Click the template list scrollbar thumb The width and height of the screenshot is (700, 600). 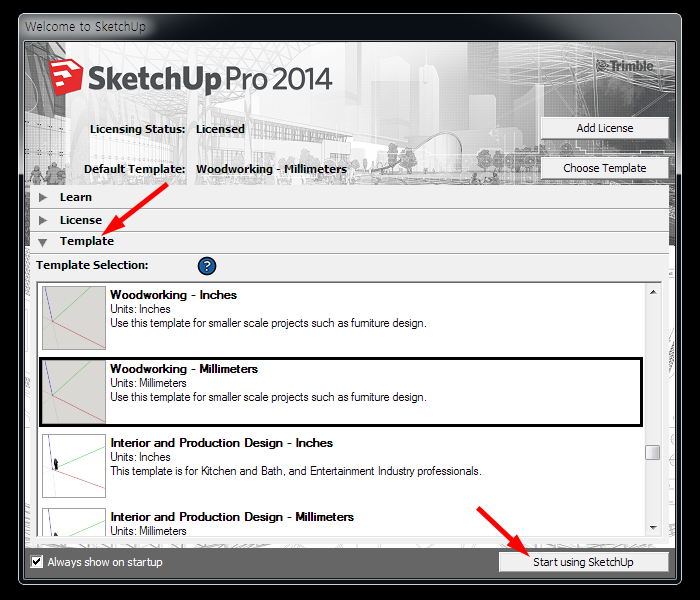(x=653, y=452)
